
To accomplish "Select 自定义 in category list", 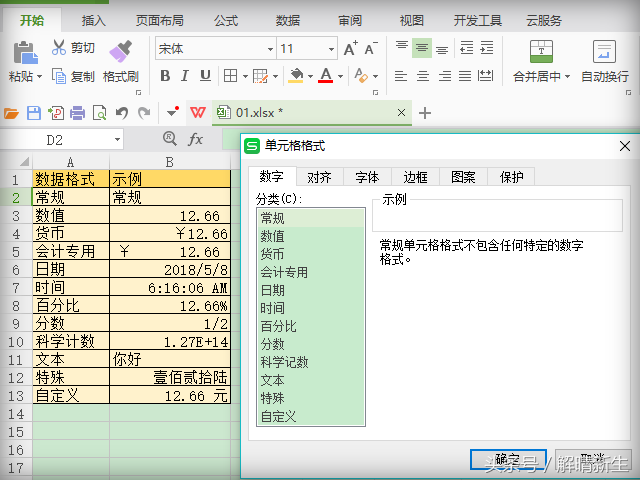I will tap(311, 416).
